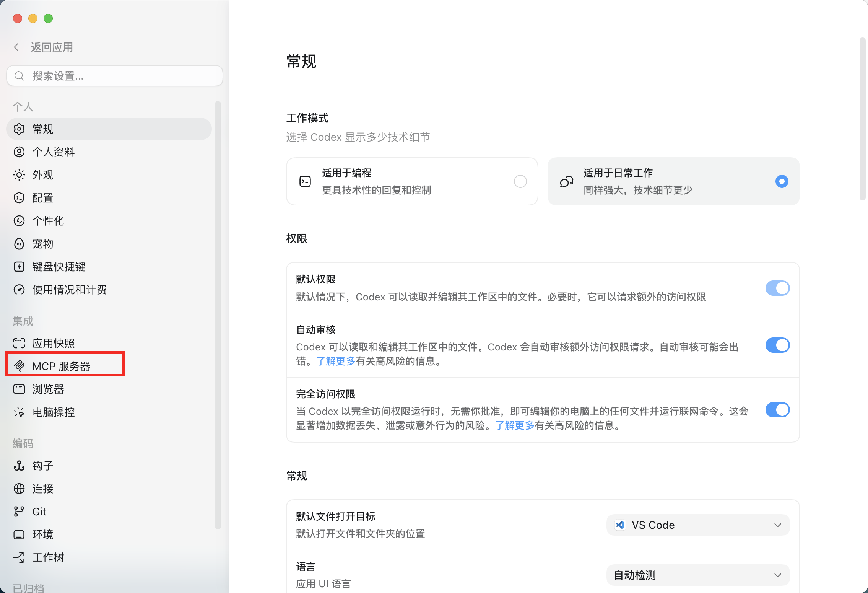Click the 搜索设置 search field
Screen dimensions: 868x593
(115, 76)
